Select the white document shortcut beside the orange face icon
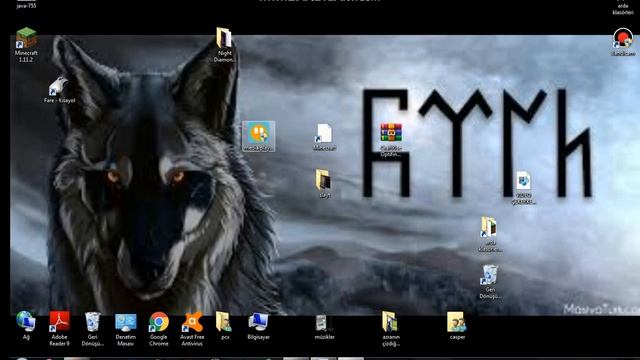 324,137
